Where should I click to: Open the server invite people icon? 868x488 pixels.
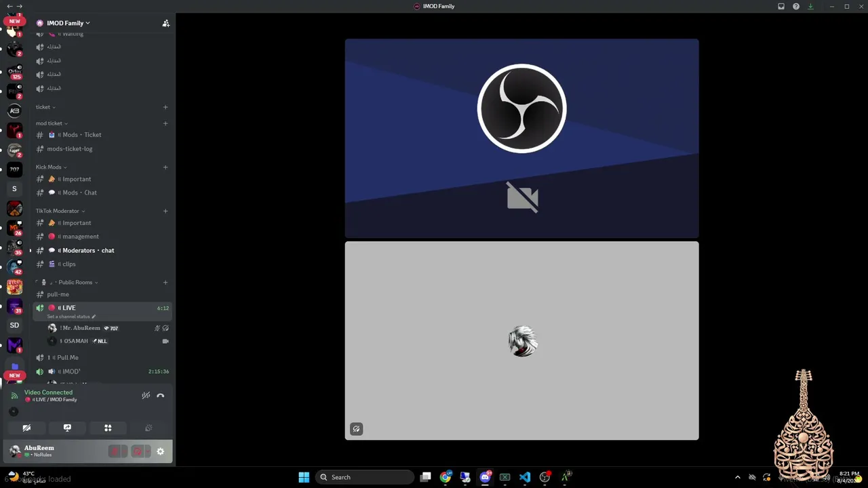coord(165,23)
